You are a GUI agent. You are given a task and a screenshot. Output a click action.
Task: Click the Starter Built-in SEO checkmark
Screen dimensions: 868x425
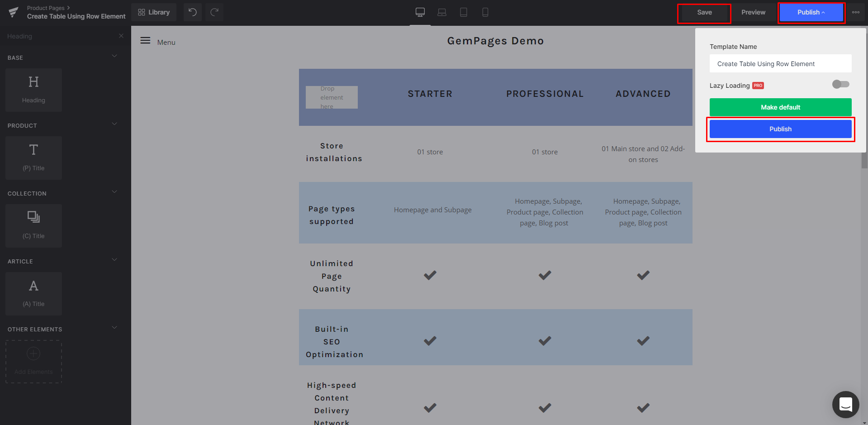[430, 341]
